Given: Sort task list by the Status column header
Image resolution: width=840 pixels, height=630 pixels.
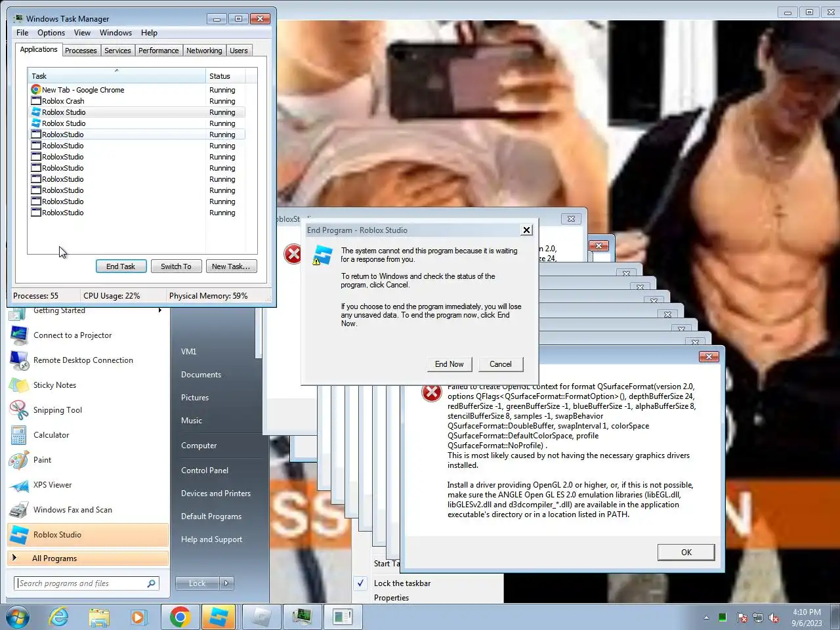Looking at the screenshot, I should click(x=226, y=75).
